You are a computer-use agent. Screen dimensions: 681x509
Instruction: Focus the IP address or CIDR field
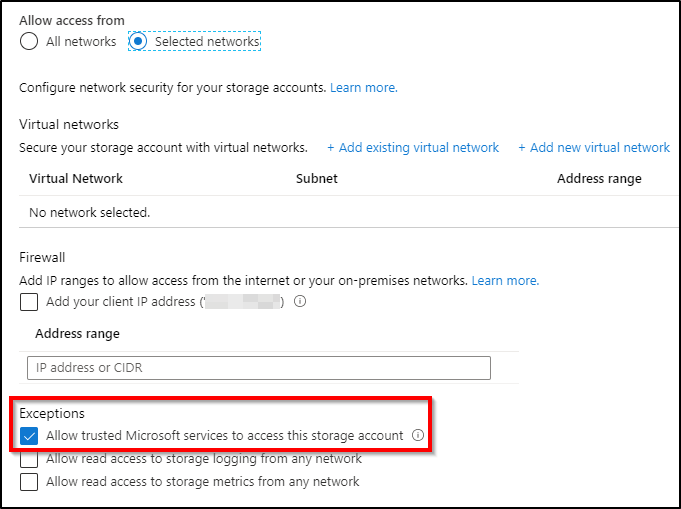click(x=259, y=368)
